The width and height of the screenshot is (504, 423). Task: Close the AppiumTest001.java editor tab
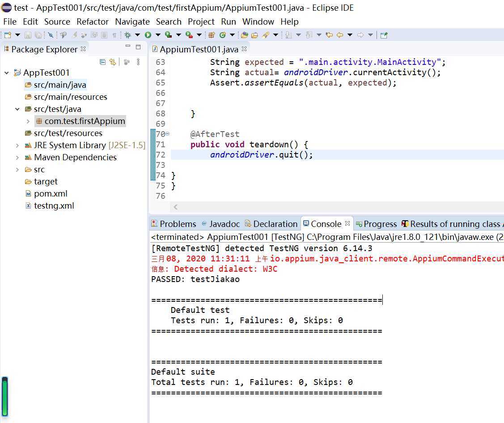[244, 49]
